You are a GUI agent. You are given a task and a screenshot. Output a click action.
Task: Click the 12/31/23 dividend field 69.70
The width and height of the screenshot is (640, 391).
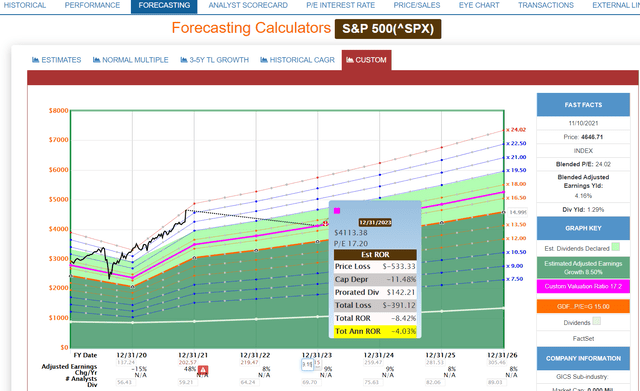pyautogui.click(x=310, y=382)
